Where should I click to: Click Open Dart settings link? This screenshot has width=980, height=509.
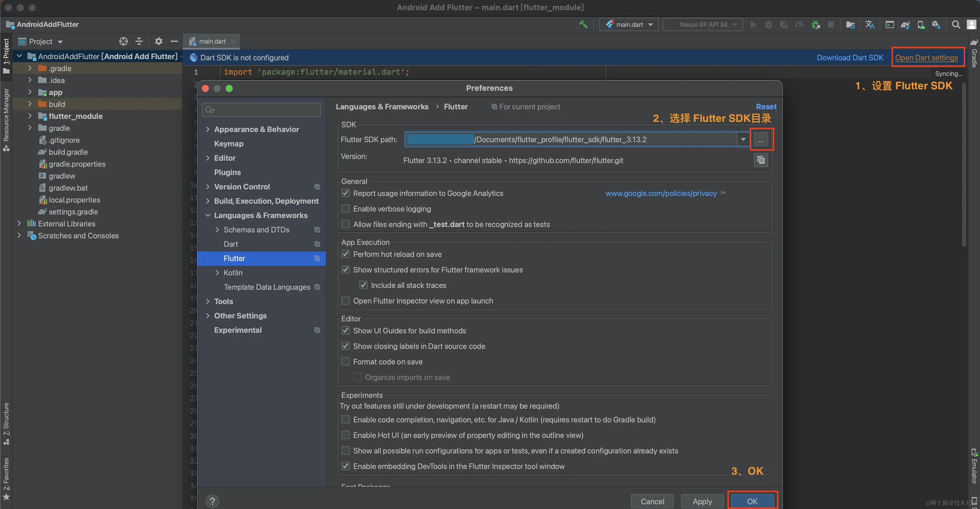[926, 57]
